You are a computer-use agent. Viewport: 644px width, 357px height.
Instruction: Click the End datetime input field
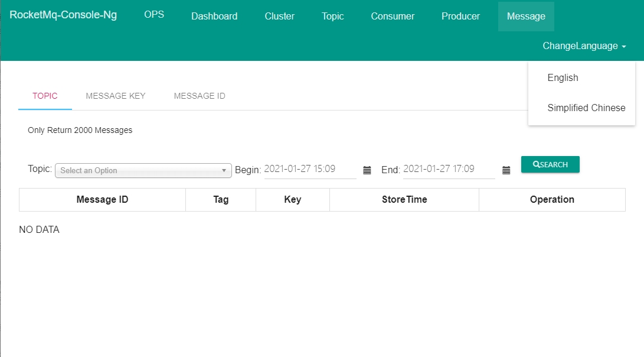coord(449,169)
